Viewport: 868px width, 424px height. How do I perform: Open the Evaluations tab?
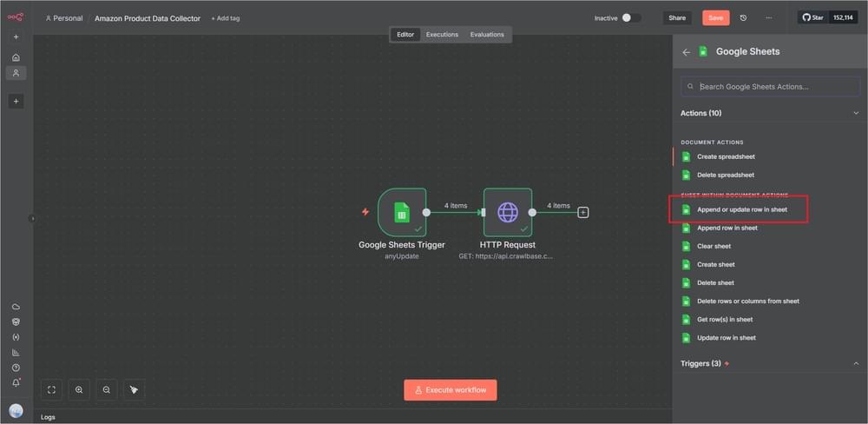point(487,35)
